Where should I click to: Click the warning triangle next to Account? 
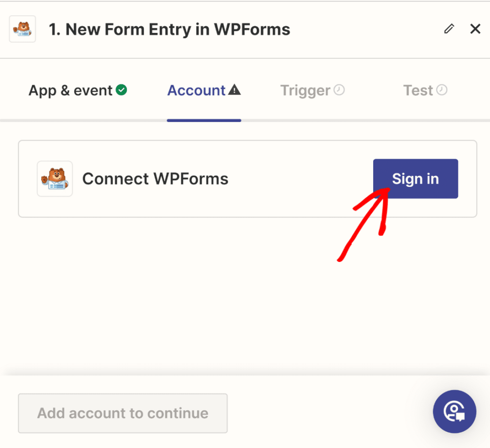click(x=234, y=89)
